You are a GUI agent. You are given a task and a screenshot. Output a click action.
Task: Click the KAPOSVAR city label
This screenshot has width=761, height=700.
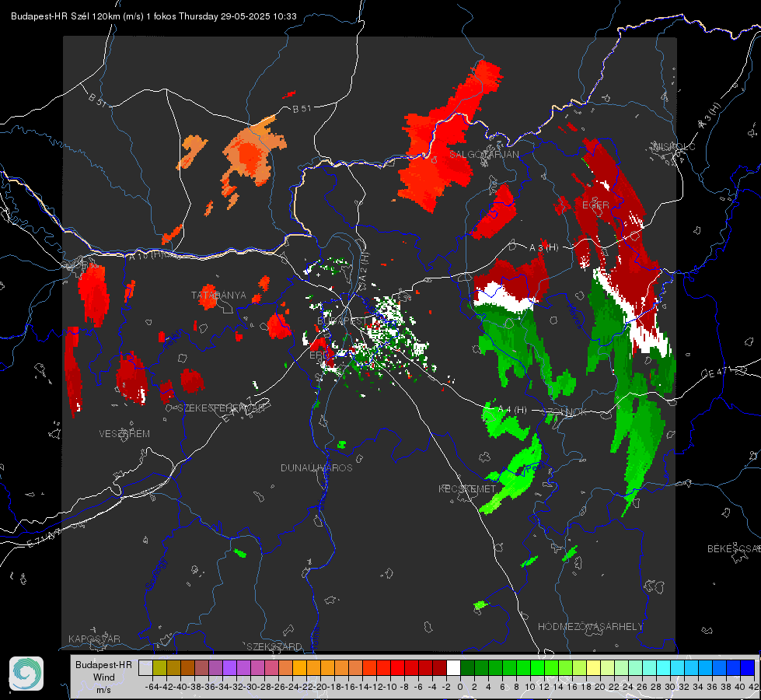94,639
